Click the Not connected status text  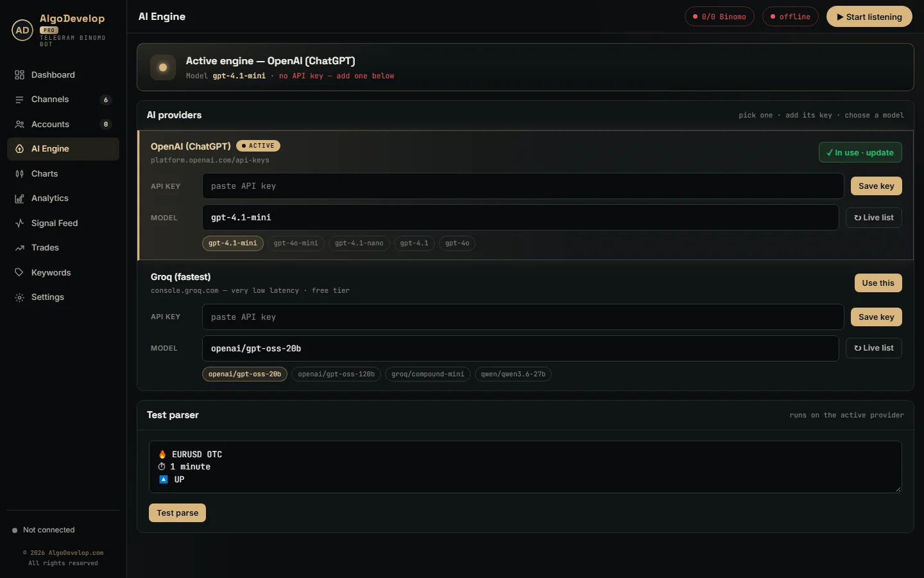point(49,530)
